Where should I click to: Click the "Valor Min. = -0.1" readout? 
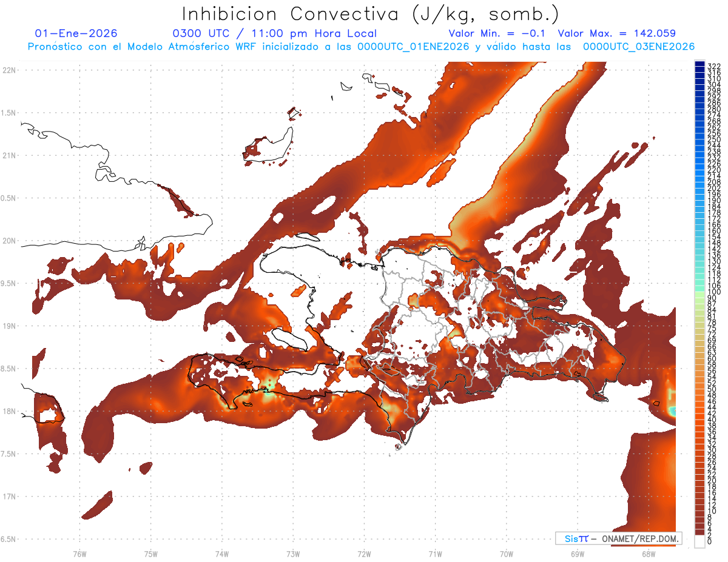click(x=497, y=33)
